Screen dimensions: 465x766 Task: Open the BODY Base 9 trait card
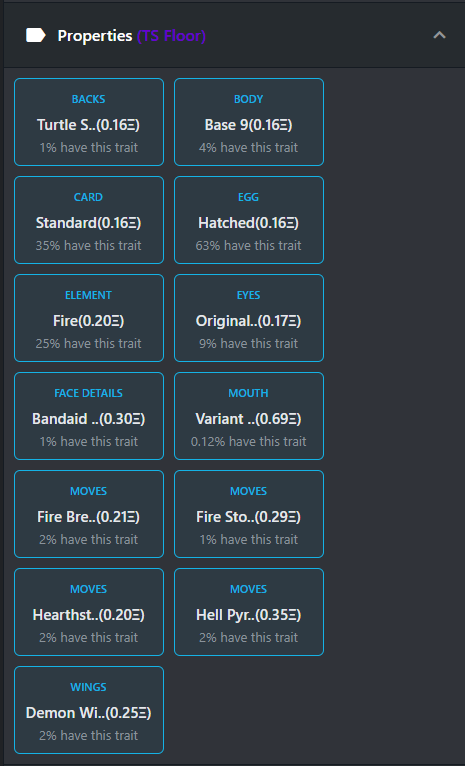pos(249,122)
